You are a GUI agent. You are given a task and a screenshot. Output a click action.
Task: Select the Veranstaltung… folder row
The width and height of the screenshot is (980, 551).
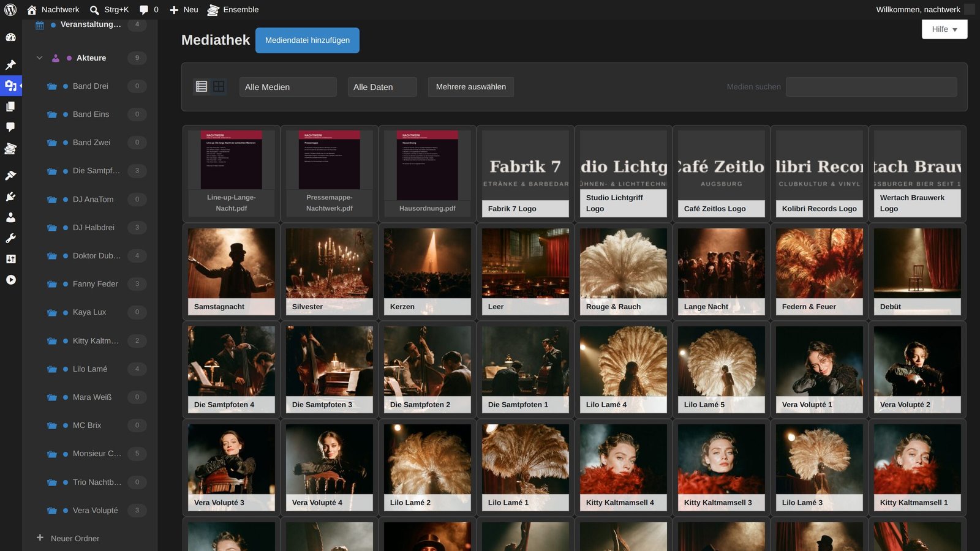[x=91, y=24]
